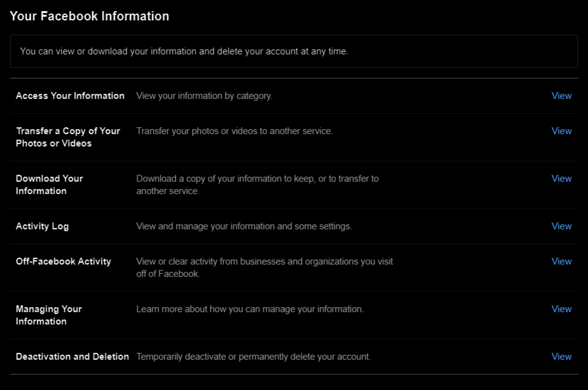
Task: Open the Activity Log View link
Action: pos(561,226)
